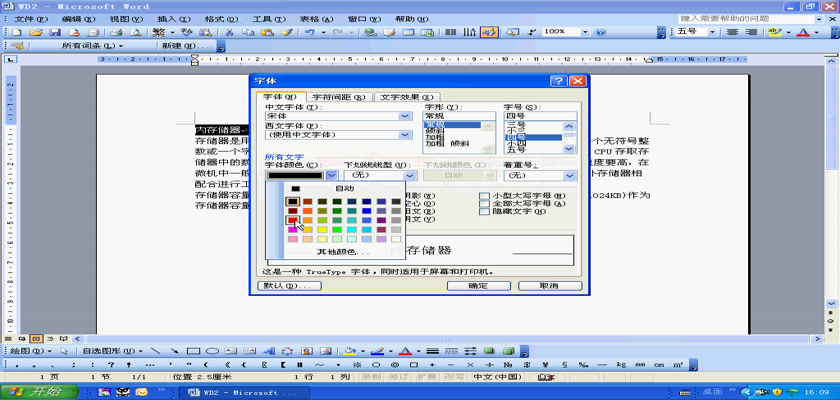
Task: Click the 取消 button
Action: [x=550, y=286]
